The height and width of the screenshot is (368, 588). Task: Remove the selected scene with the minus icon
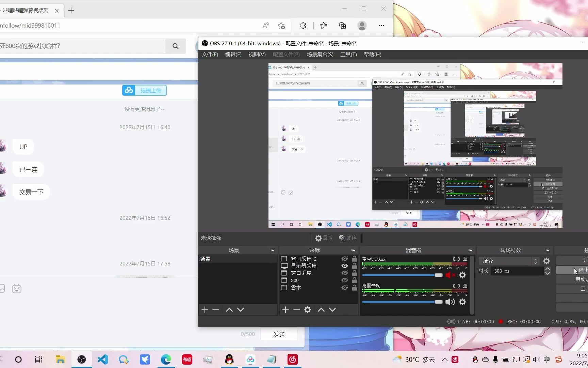(216, 310)
